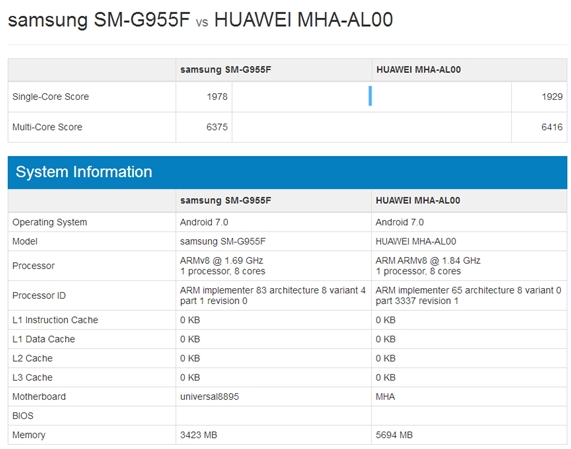Click the Memory row label

click(x=29, y=435)
